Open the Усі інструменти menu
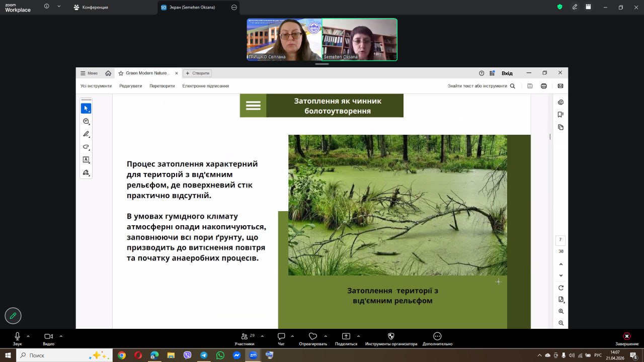 point(96,86)
